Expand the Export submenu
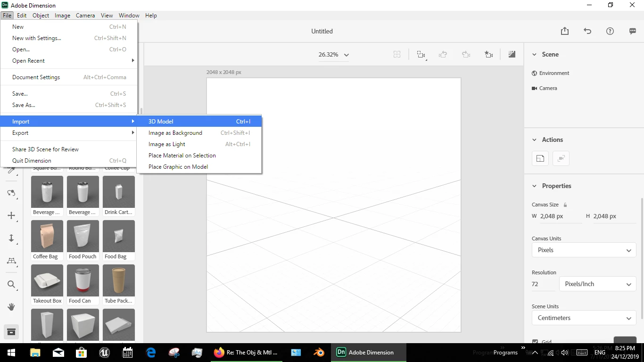 coord(69,133)
